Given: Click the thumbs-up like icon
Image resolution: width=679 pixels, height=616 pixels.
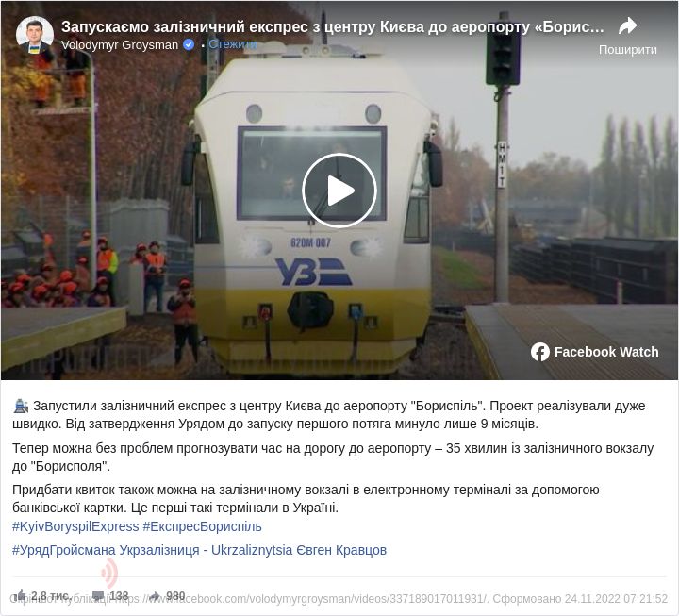Looking at the screenshot, I should pos(21,595).
